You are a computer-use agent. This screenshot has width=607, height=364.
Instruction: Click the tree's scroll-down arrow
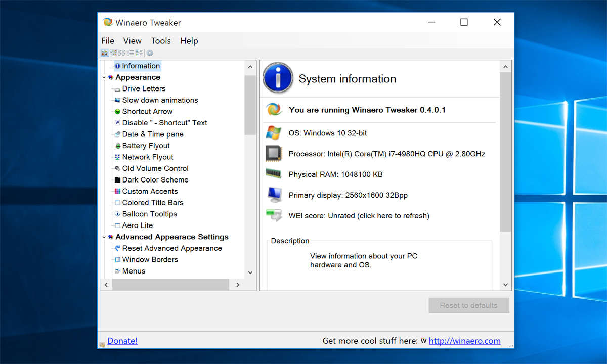[x=250, y=272]
